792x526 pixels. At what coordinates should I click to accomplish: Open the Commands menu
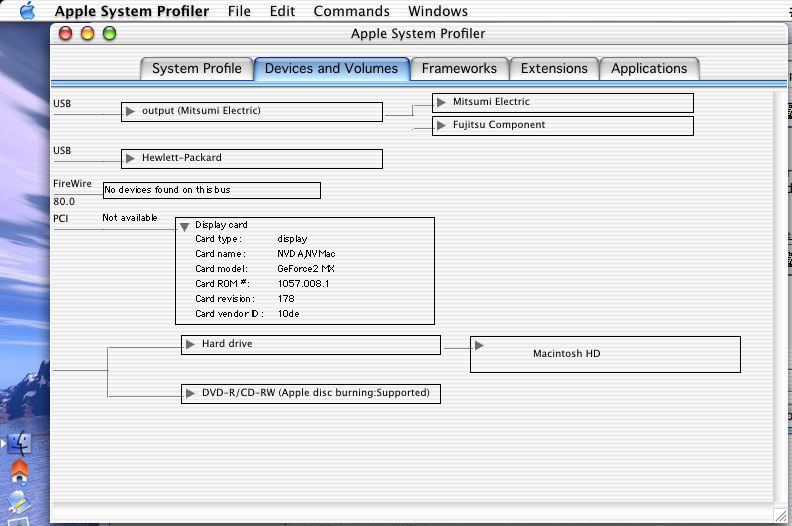pyautogui.click(x=352, y=11)
